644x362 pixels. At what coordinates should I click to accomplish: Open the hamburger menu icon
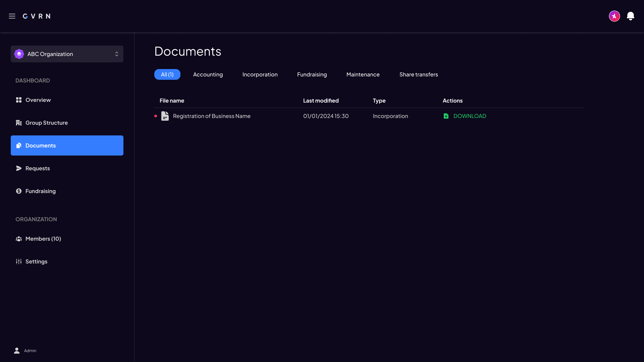12,16
